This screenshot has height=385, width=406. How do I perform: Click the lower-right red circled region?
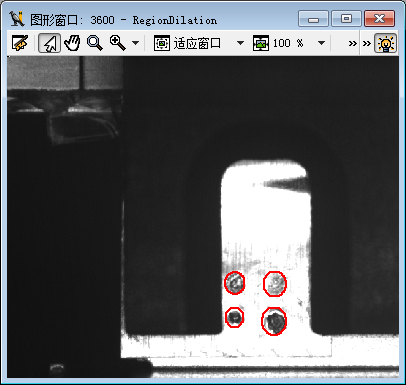click(x=274, y=321)
